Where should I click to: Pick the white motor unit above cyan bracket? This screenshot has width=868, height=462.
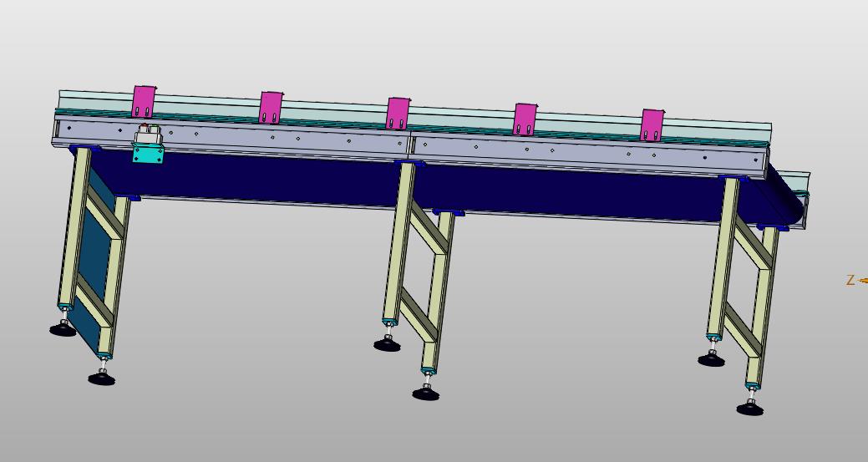click(x=149, y=135)
